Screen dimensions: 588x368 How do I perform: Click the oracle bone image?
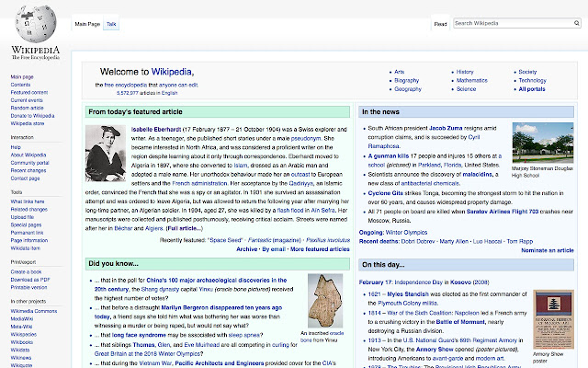(325, 301)
